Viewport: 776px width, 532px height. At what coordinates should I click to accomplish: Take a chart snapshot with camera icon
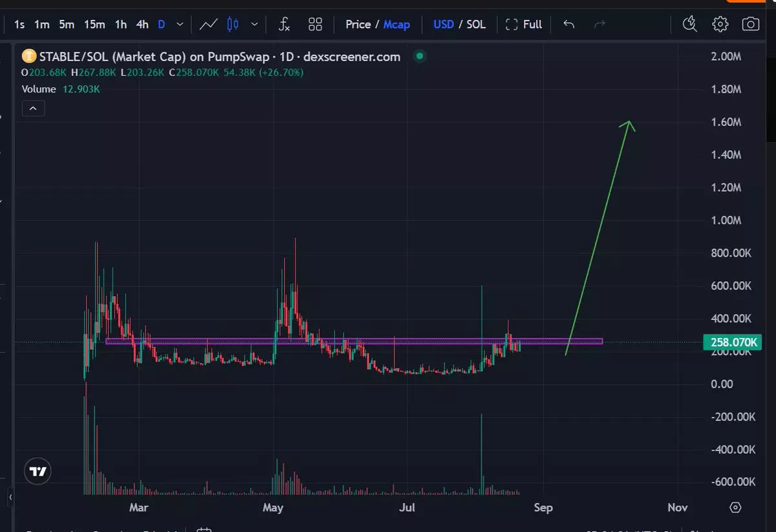(x=751, y=25)
